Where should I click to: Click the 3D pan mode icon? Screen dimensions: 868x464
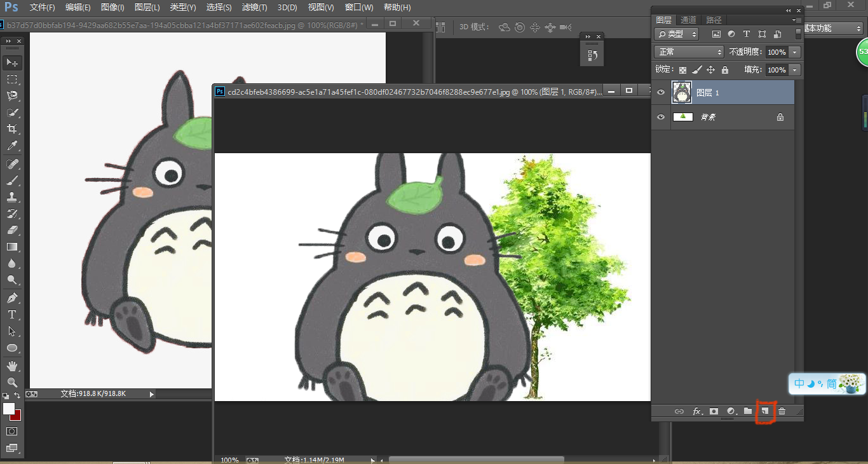point(535,27)
